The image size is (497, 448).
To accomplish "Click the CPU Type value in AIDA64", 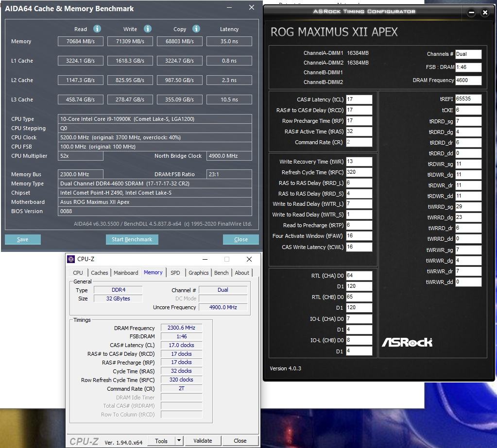I will tap(154, 119).
